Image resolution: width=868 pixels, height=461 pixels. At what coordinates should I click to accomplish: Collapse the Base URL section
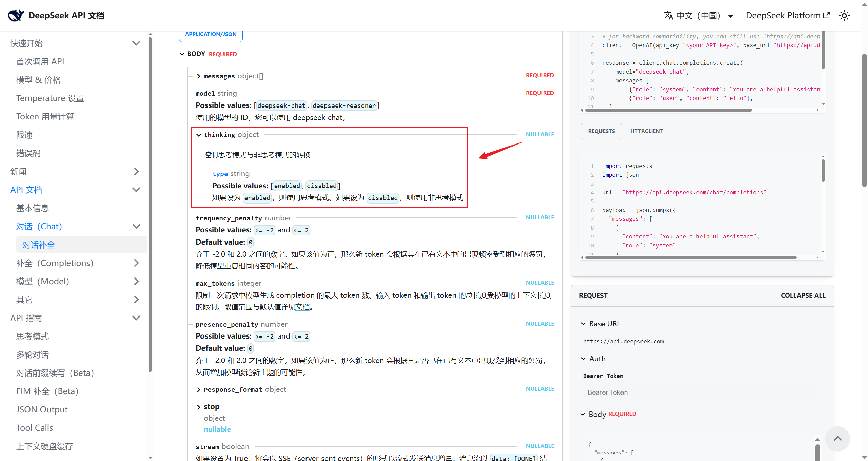click(583, 324)
